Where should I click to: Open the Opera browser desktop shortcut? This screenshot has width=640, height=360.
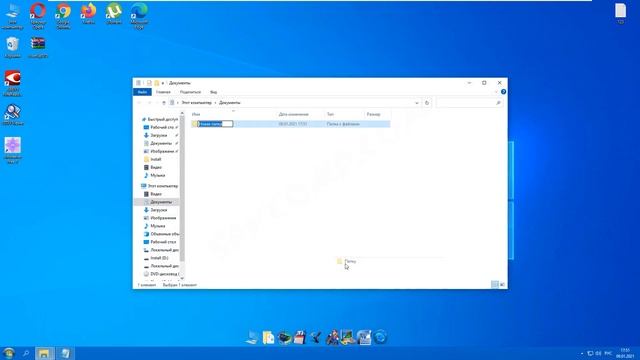coord(38,16)
